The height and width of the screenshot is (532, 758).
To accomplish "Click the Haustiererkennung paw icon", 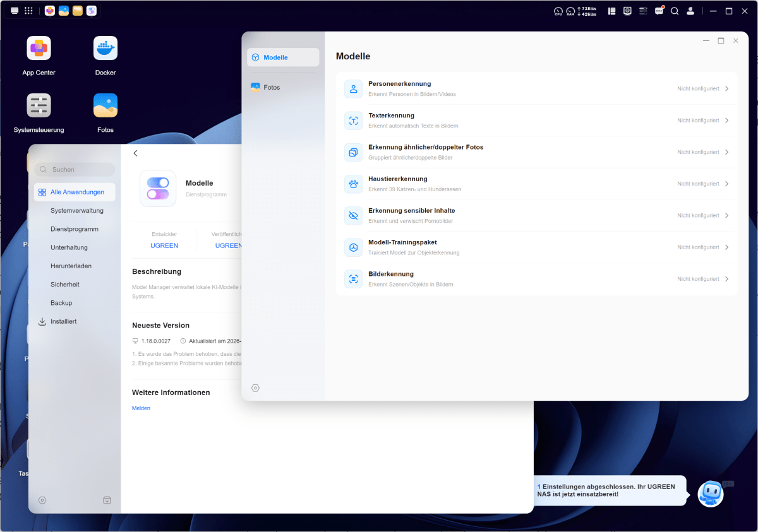I will point(354,184).
